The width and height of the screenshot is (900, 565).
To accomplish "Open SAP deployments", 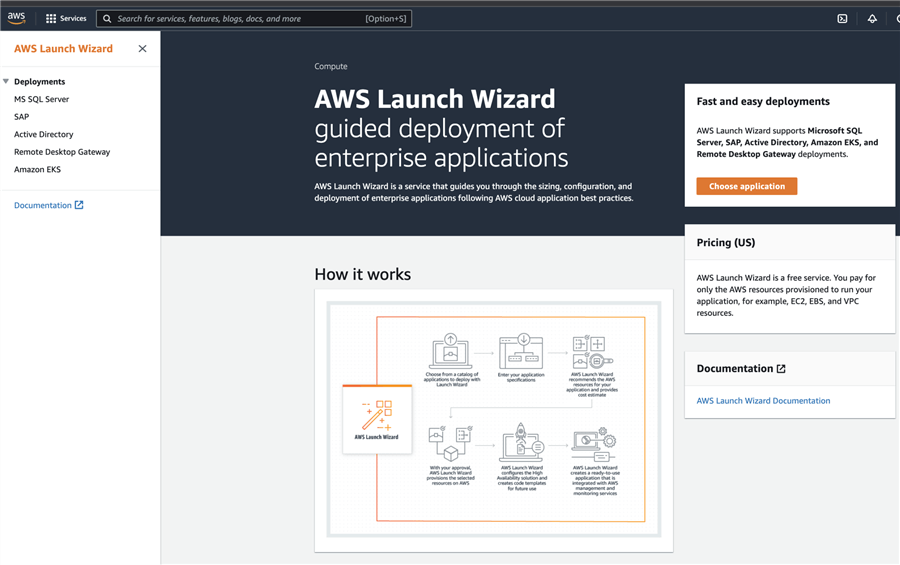I will pos(21,117).
